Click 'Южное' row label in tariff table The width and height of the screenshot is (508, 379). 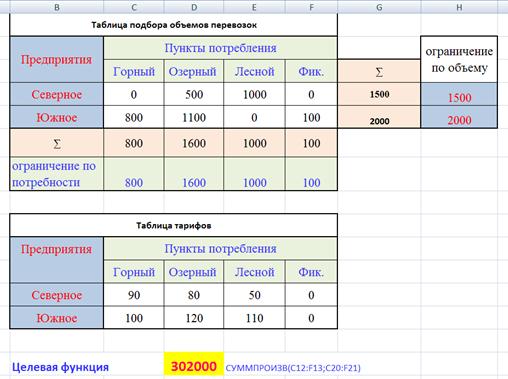(x=57, y=318)
